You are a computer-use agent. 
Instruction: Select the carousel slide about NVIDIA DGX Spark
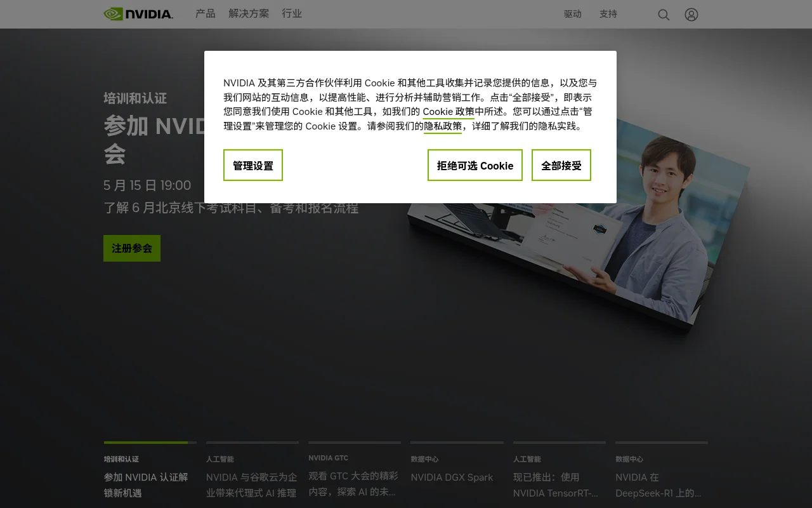452,477
